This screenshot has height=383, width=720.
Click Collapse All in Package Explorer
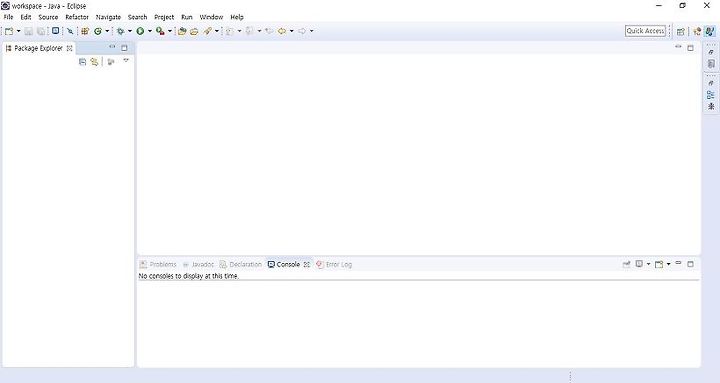point(82,62)
